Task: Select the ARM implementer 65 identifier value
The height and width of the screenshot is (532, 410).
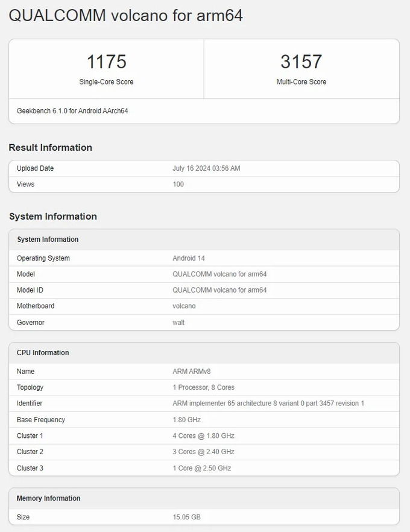Action: click(268, 404)
